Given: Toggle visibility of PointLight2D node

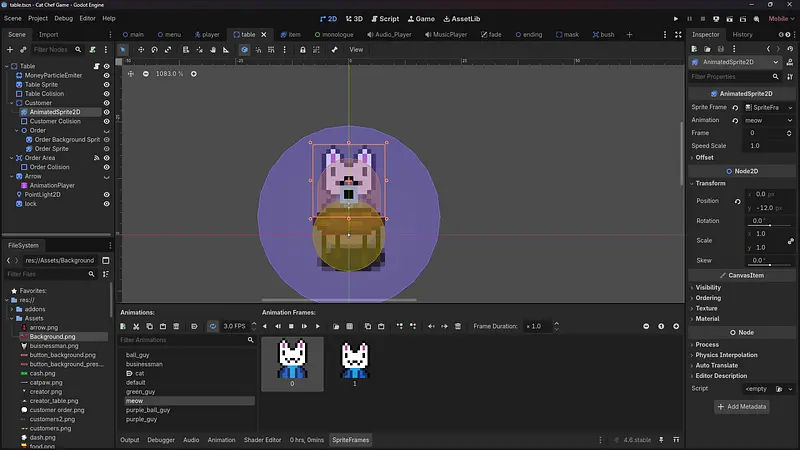Looking at the screenshot, I should [107, 194].
